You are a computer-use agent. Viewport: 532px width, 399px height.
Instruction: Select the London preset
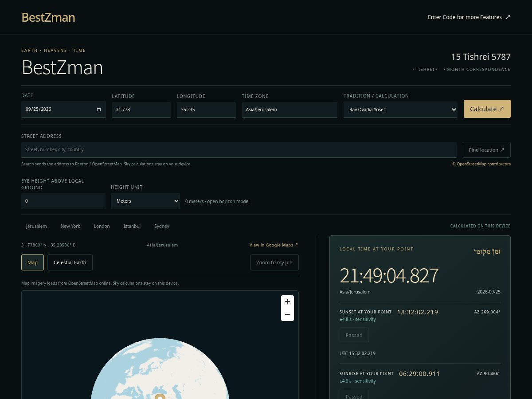coord(102,226)
